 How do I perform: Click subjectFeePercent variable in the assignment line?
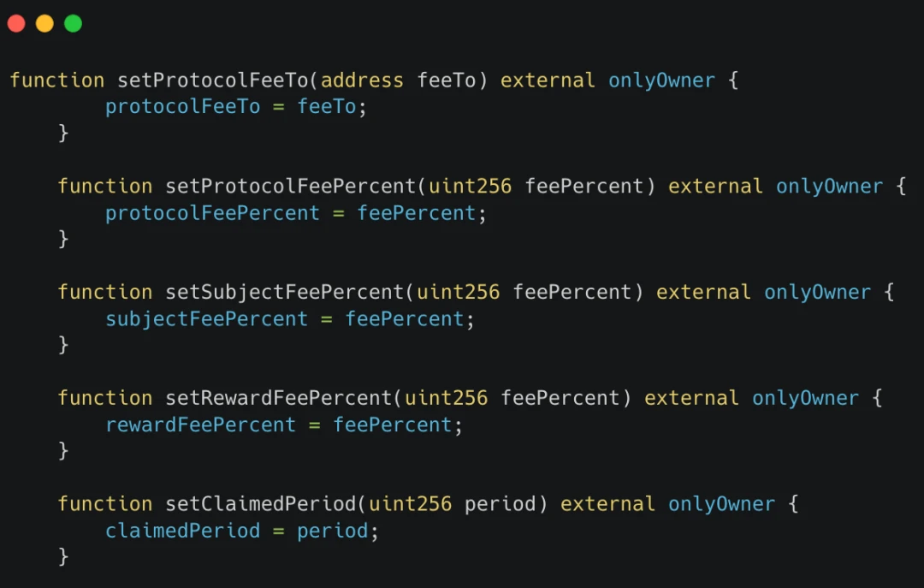(x=206, y=319)
